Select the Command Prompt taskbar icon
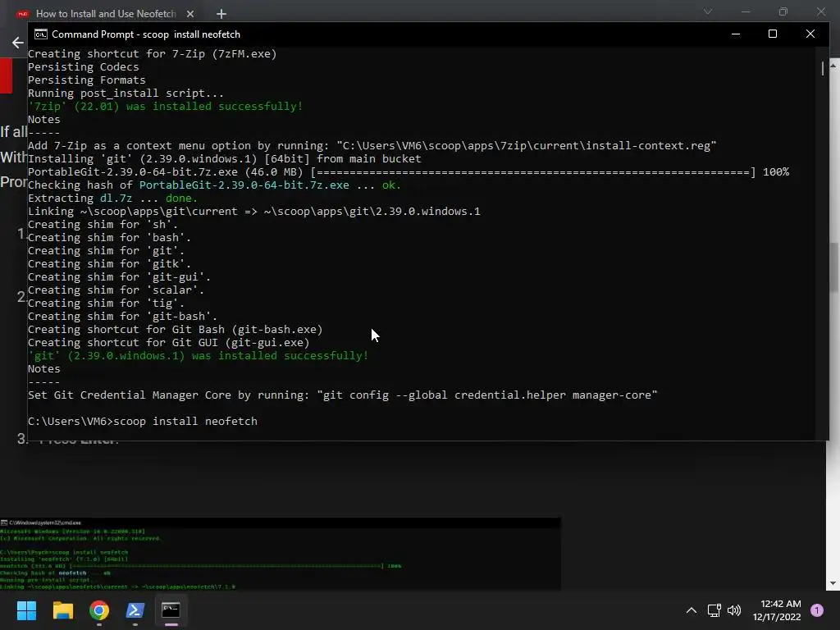The width and height of the screenshot is (840, 630). 171,609
